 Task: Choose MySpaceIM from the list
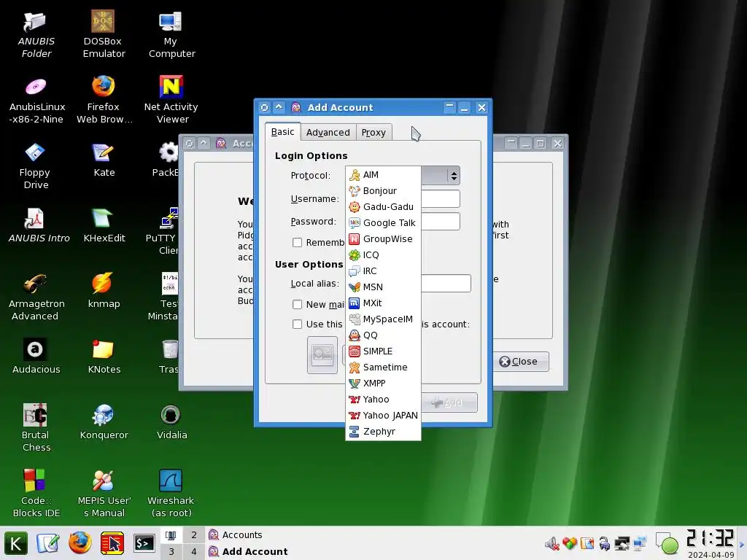point(383,319)
